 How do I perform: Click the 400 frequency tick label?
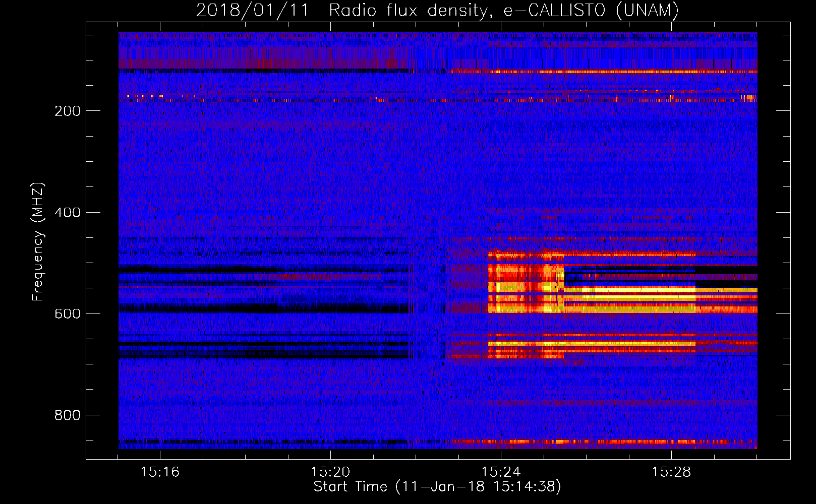(x=68, y=213)
